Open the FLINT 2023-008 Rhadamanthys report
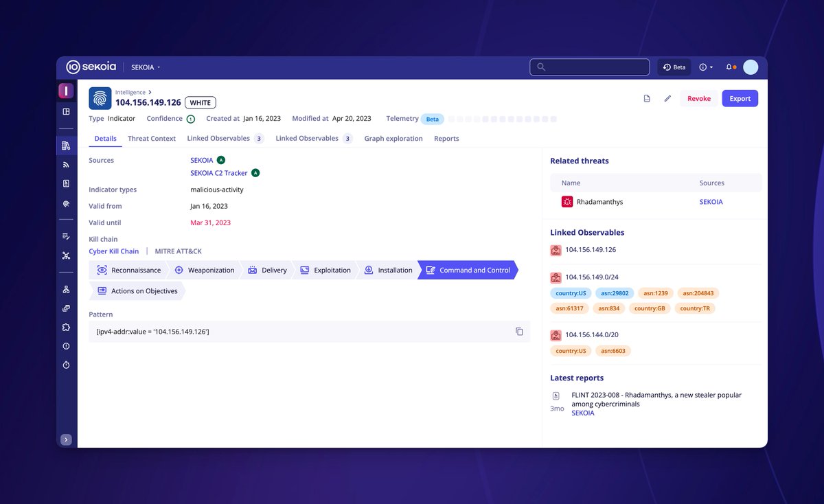This screenshot has height=504, width=824. click(x=656, y=400)
